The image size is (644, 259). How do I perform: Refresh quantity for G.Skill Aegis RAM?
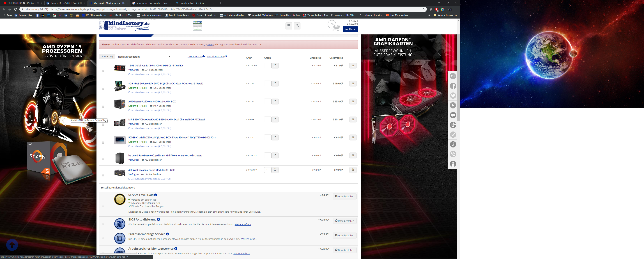pyautogui.click(x=275, y=65)
